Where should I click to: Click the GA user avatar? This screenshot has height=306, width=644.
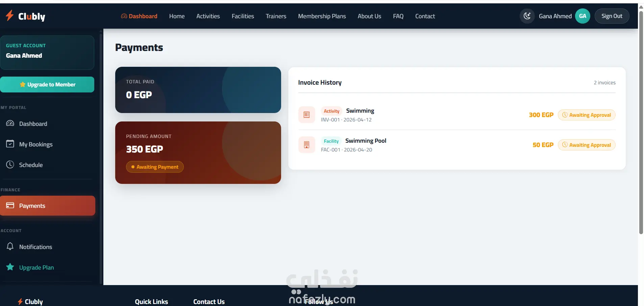coord(583,16)
